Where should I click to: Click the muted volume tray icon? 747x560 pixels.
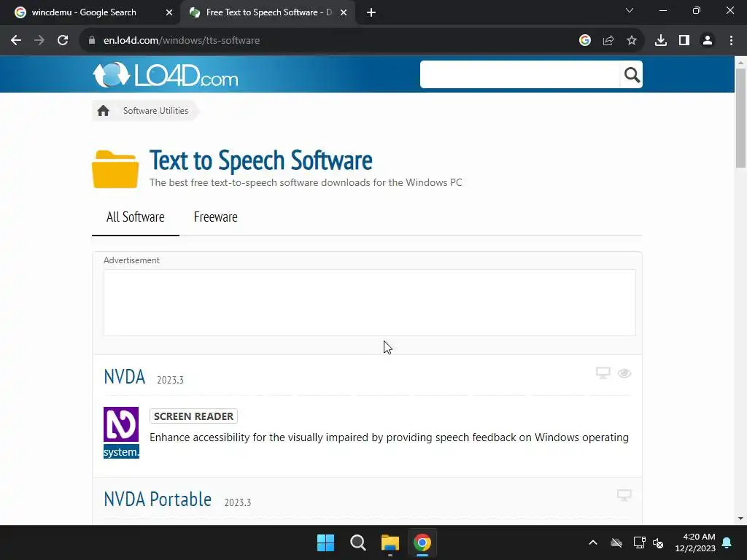tap(659, 542)
